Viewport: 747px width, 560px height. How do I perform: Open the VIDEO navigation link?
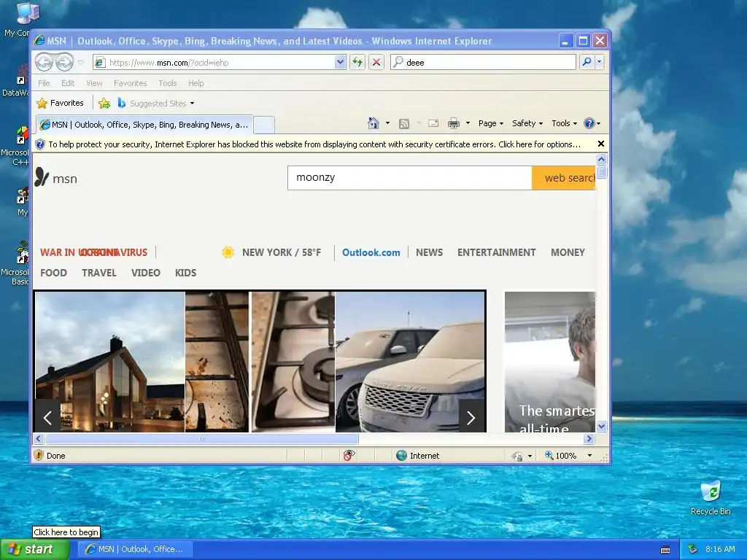pos(145,273)
